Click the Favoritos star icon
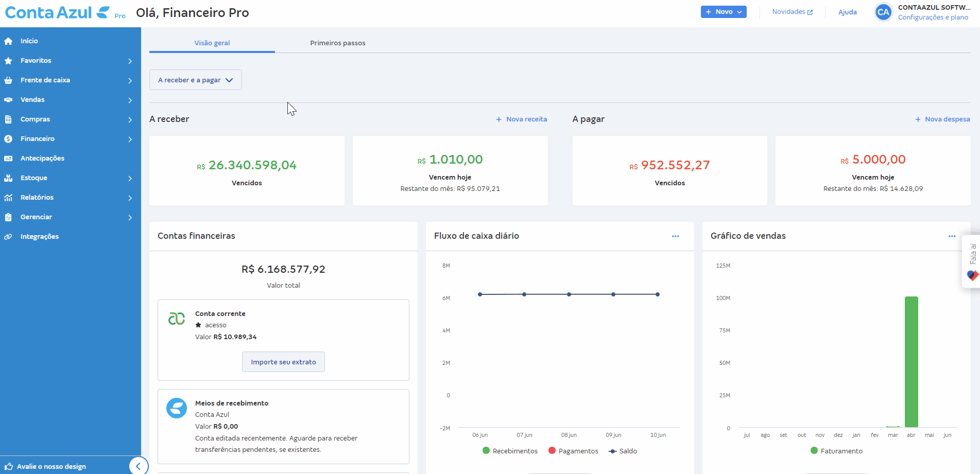The width and height of the screenshot is (980, 474). coord(8,61)
